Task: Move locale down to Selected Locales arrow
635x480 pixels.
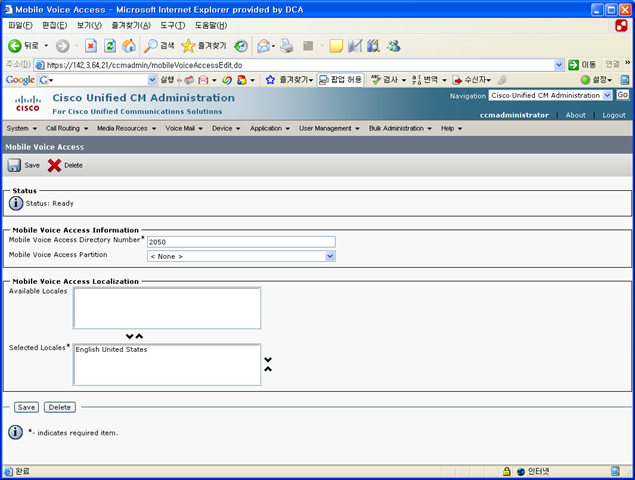Action: point(130,336)
